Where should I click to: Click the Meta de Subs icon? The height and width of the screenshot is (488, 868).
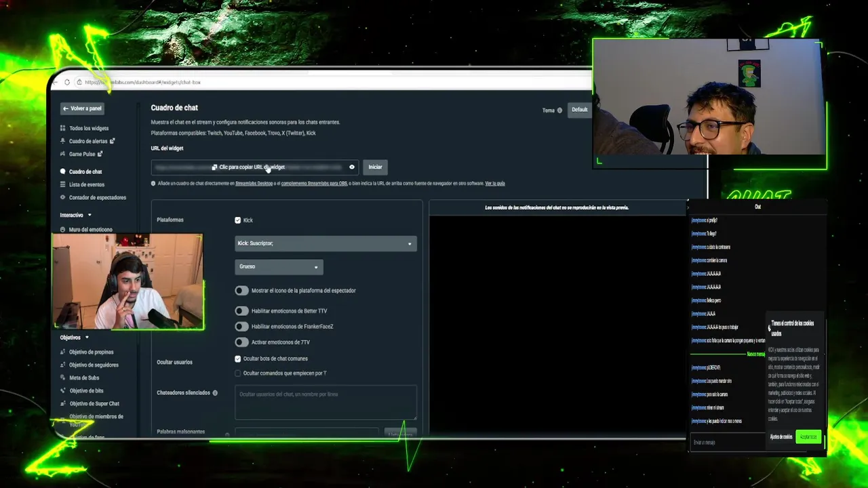[63, 378]
